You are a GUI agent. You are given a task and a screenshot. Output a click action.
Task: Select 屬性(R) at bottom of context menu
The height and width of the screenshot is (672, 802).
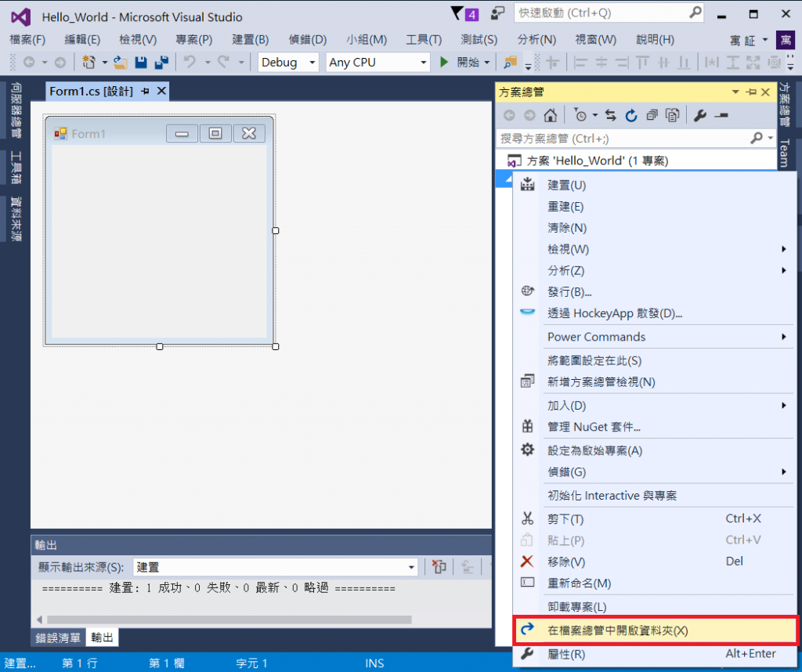(654, 654)
